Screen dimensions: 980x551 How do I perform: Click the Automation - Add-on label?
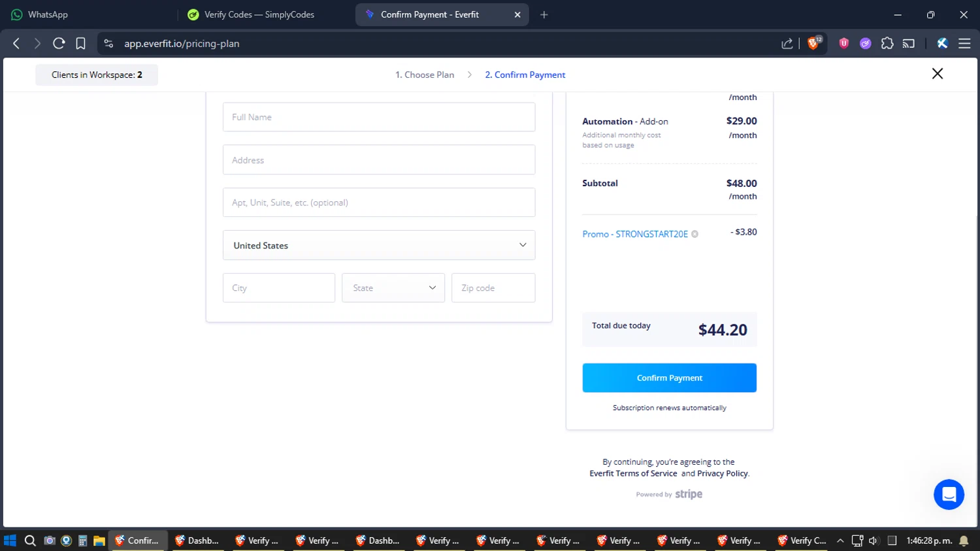625,122
